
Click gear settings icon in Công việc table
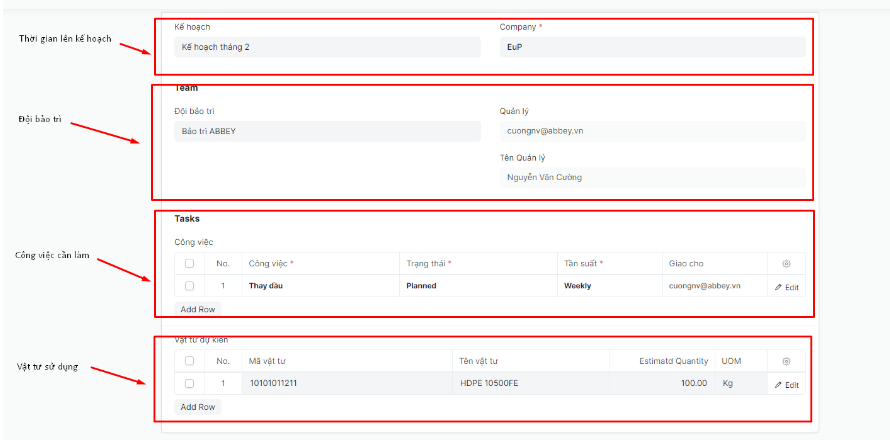786,264
